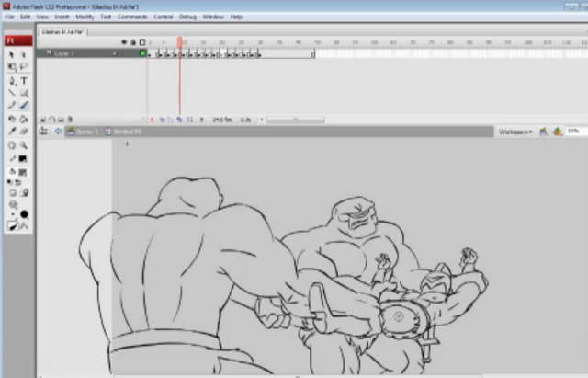Toggle the Use Tilt brush option

[25, 226]
